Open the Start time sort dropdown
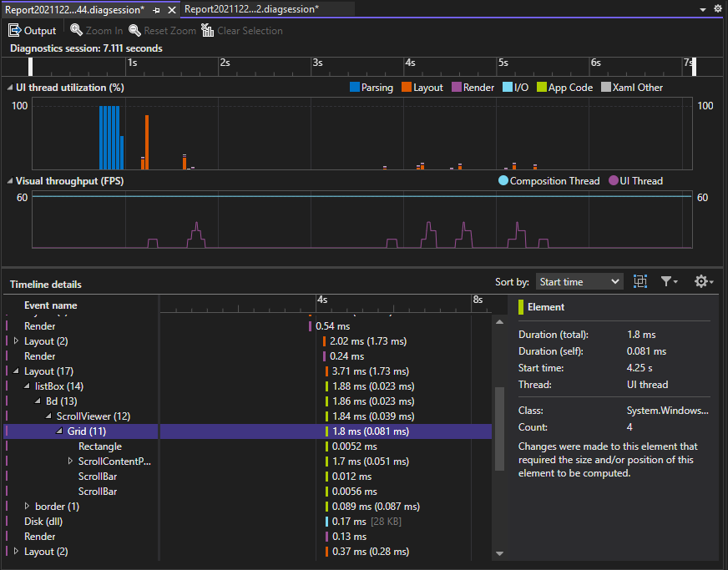The image size is (728, 570). pos(579,281)
